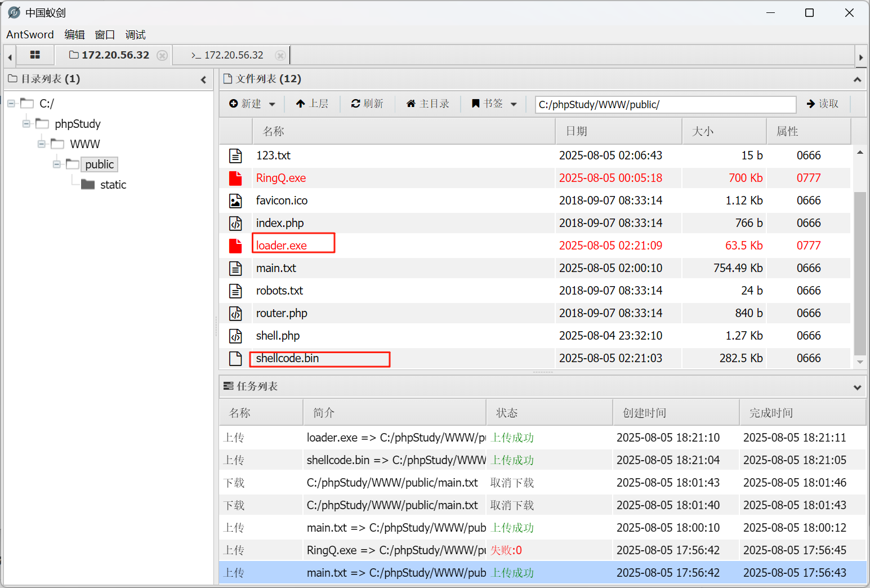
Task: Collapse the phpStudy tree node
Action: click(x=26, y=124)
